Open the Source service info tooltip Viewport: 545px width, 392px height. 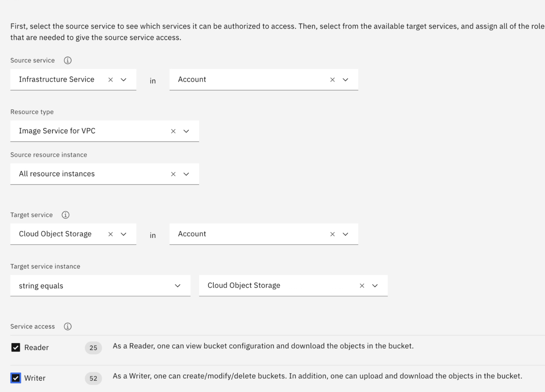coord(68,60)
